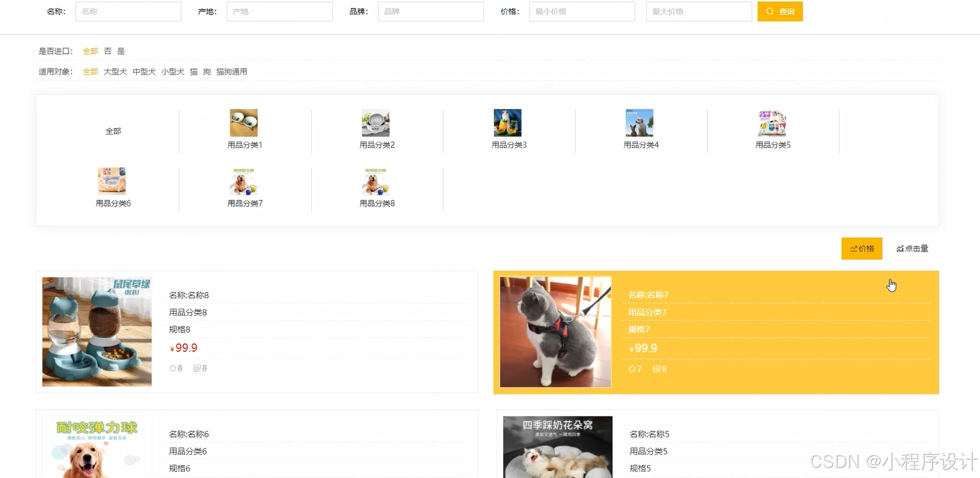The width and height of the screenshot is (980, 478).
Task: Filter by 中型犬 applicable target
Action: (x=144, y=71)
